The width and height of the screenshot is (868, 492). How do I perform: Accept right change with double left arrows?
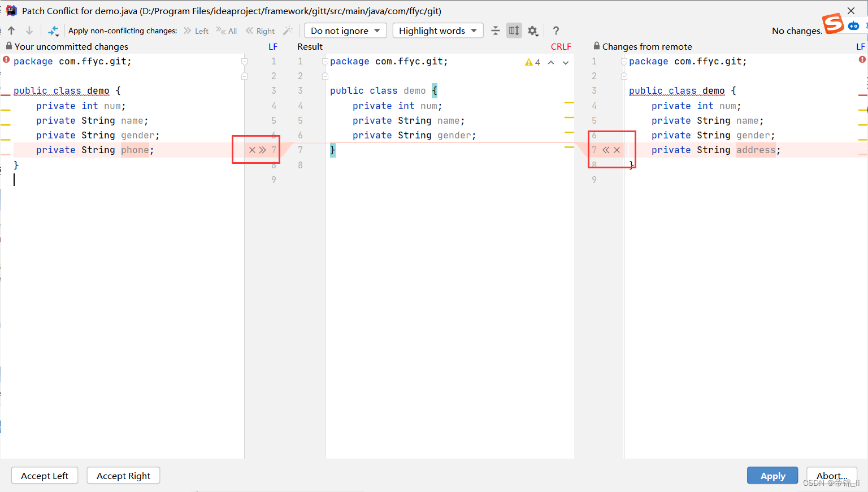pos(606,150)
